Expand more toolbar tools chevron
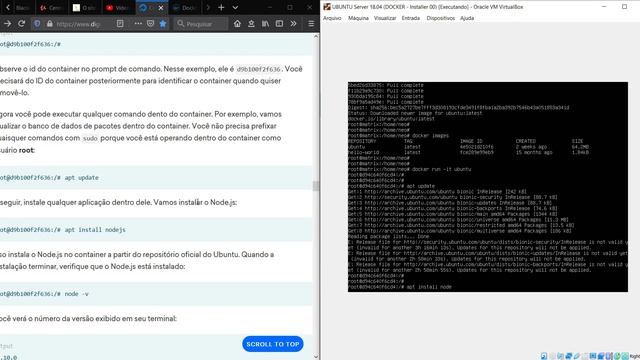640x360 pixels. click(x=293, y=24)
